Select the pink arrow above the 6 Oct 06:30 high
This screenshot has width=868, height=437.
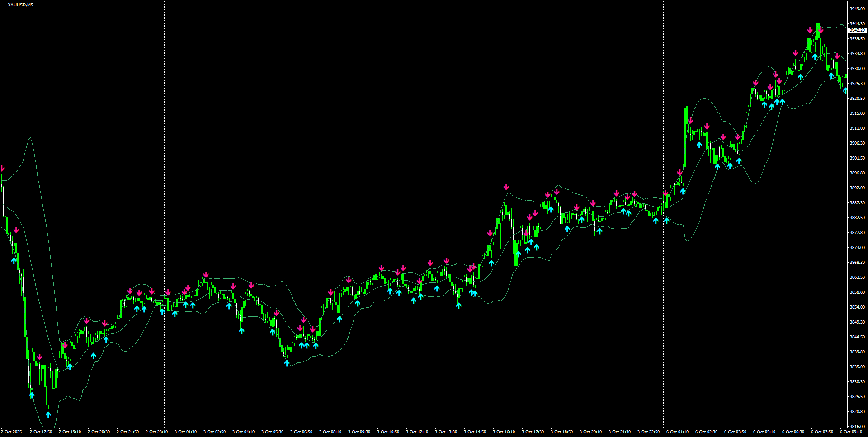pyautogui.click(x=795, y=53)
